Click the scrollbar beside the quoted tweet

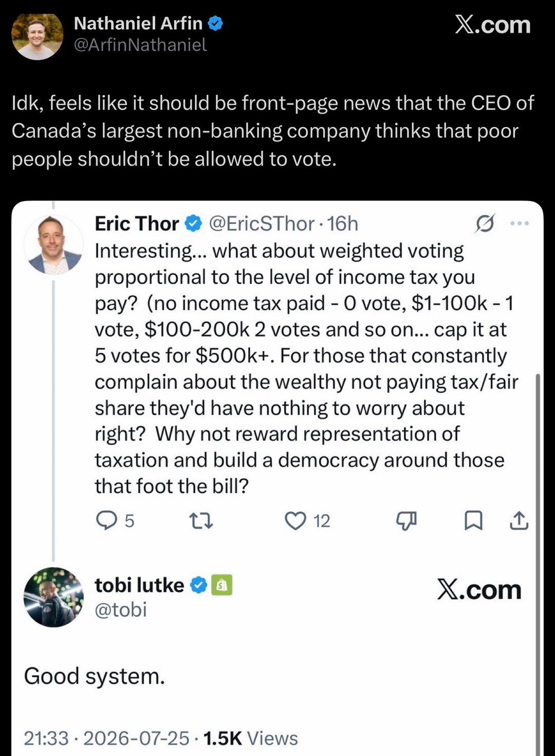[x=538, y=565]
